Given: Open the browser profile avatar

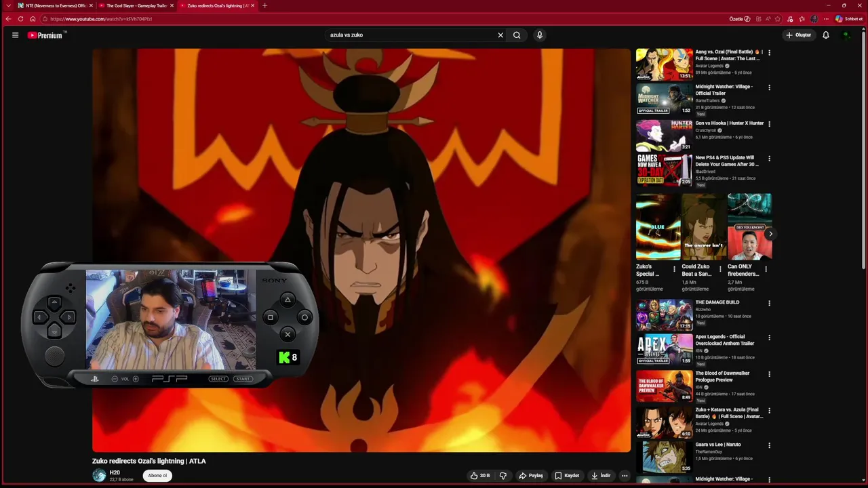Looking at the screenshot, I should (814, 19).
